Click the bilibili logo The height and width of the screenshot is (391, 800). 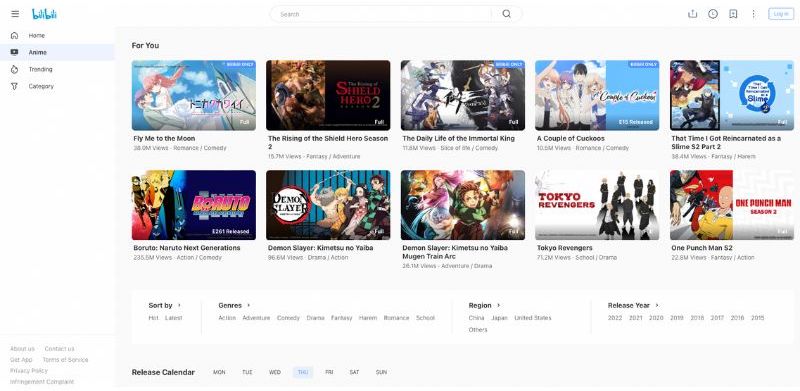[x=44, y=14]
